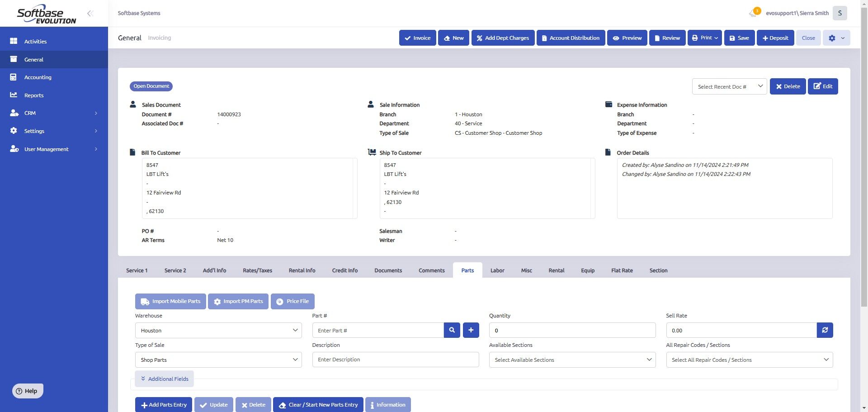Focus the Sell Rate input field
Viewport: 868px width, 412px height.
[741, 330]
